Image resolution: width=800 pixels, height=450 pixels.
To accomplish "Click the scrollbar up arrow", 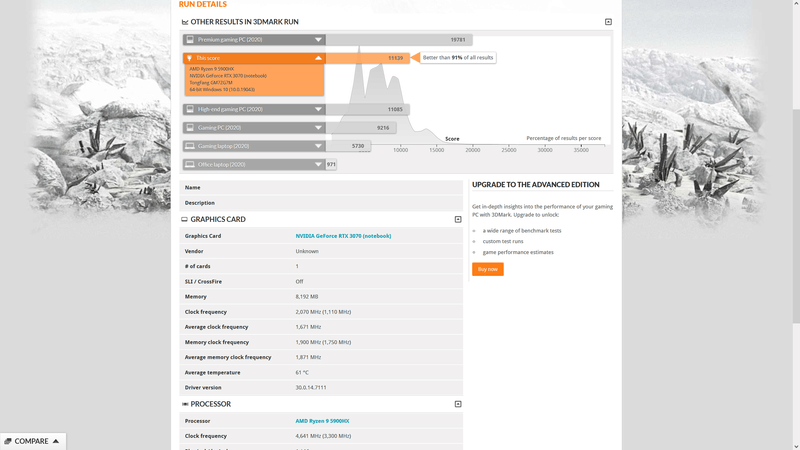I will click(x=796, y=3).
